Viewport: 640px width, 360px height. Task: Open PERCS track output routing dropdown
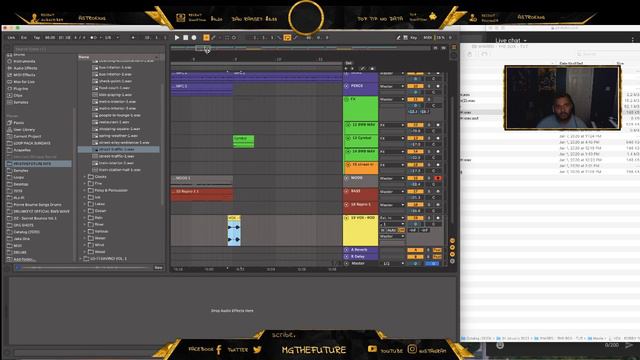(392, 86)
